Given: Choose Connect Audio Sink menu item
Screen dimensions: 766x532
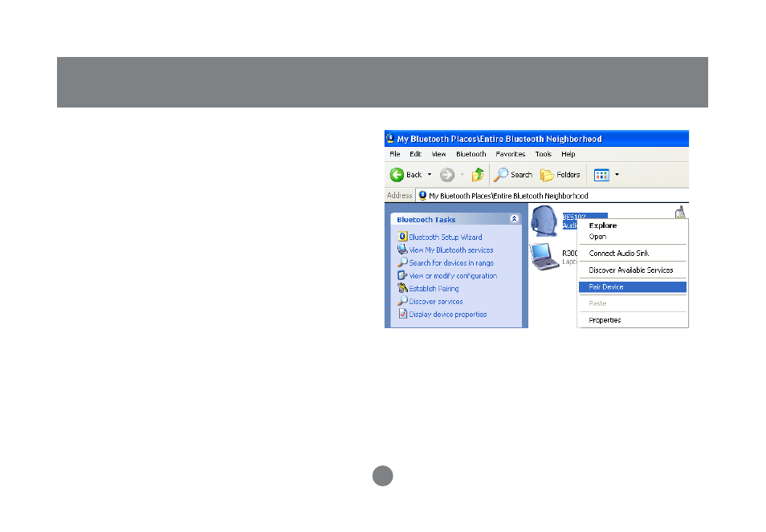Looking at the screenshot, I should [x=633, y=254].
